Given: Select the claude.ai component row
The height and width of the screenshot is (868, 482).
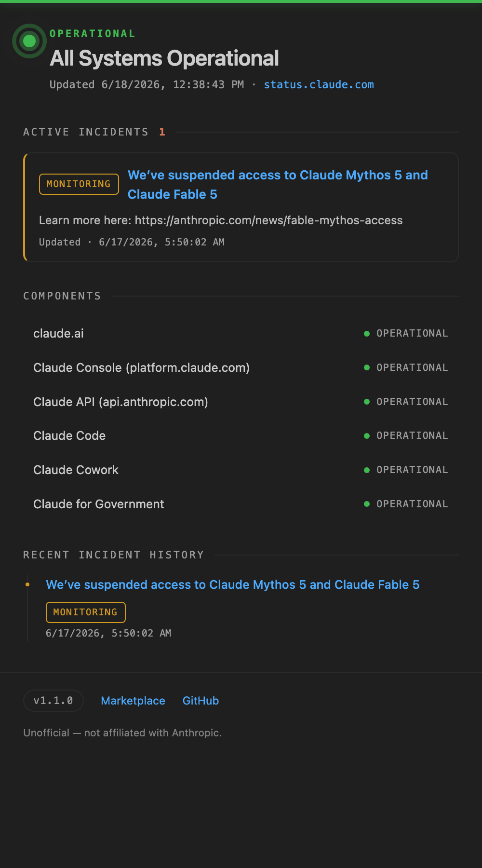Looking at the screenshot, I should (241, 333).
